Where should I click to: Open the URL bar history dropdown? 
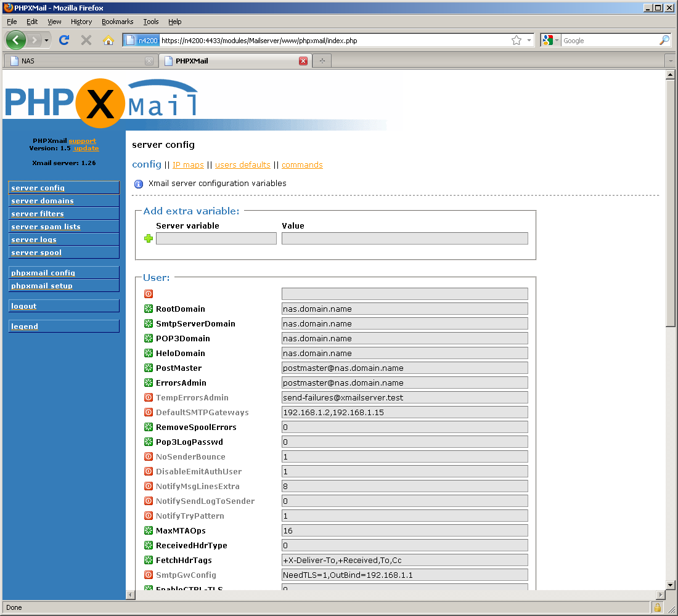point(529,40)
